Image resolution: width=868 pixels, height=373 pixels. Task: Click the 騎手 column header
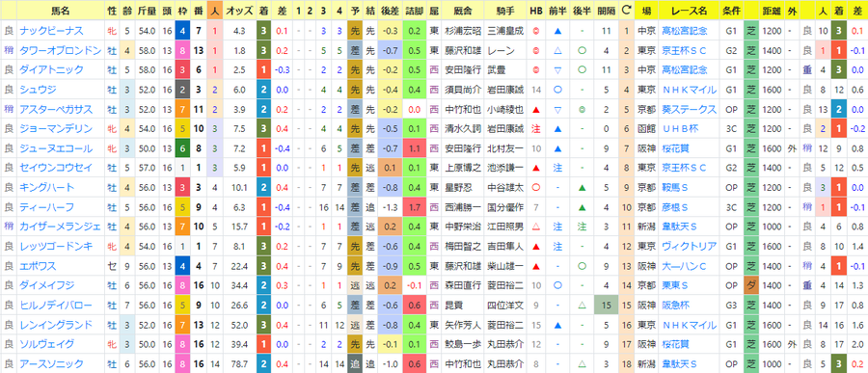tap(504, 11)
